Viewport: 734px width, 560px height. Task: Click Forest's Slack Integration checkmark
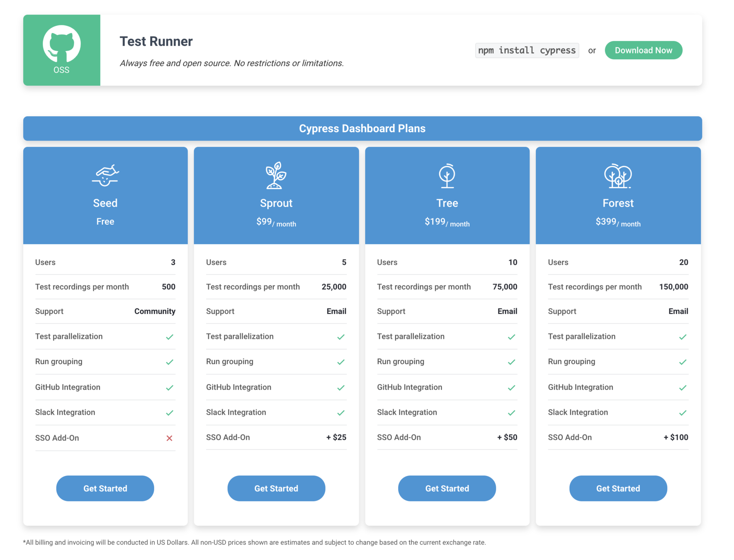683,413
